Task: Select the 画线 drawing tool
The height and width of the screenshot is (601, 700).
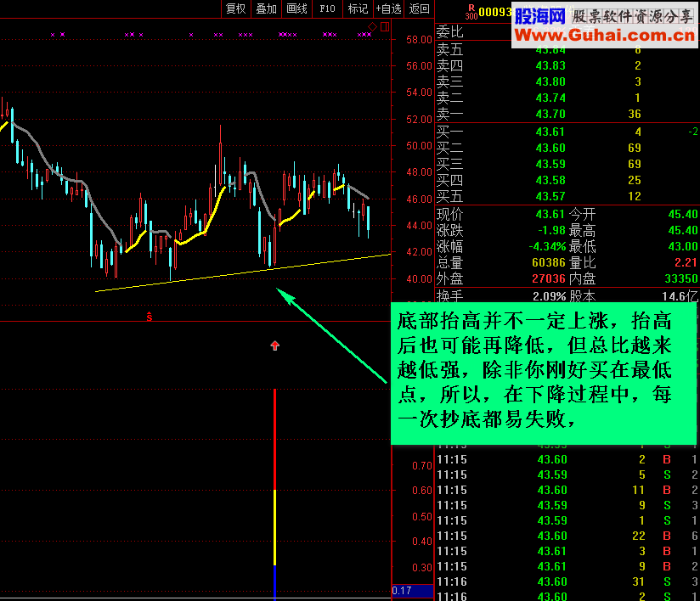Action: tap(296, 8)
